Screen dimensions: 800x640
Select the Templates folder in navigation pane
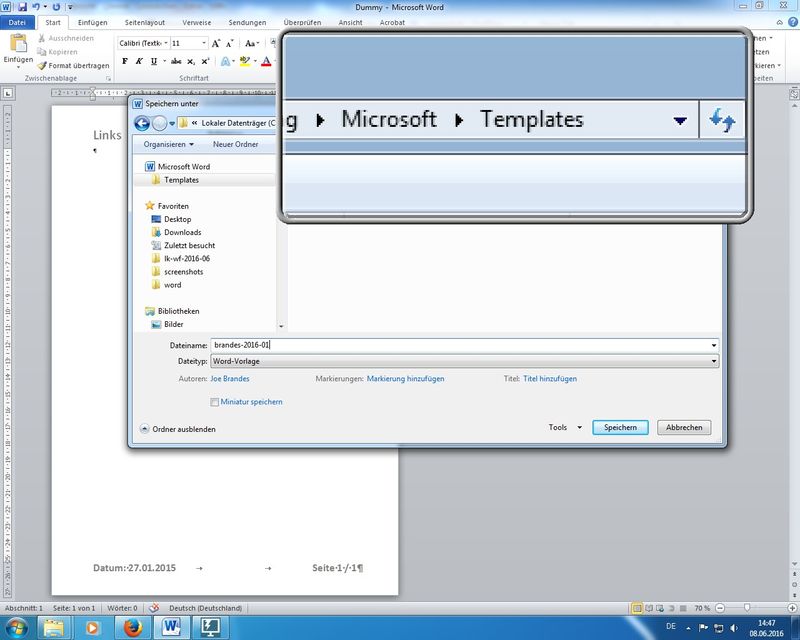pyautogui.click(x=175, y=180)
